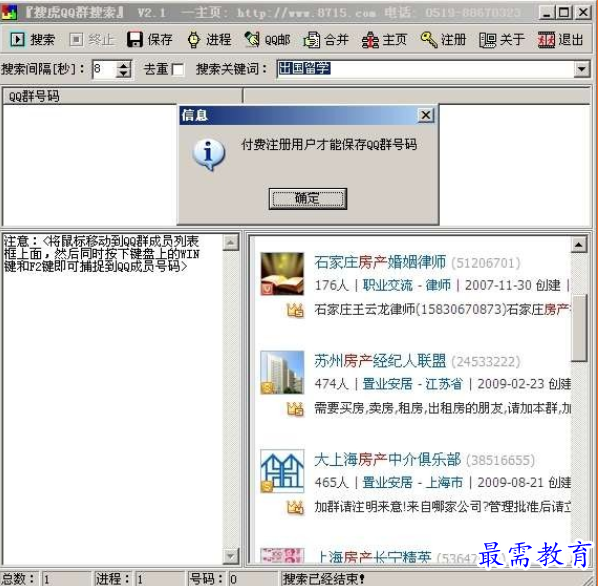Image resolution: width=600 pixels, height=586 pixels.
Task: Click the 176人 member count text
Action: point(331,286)
